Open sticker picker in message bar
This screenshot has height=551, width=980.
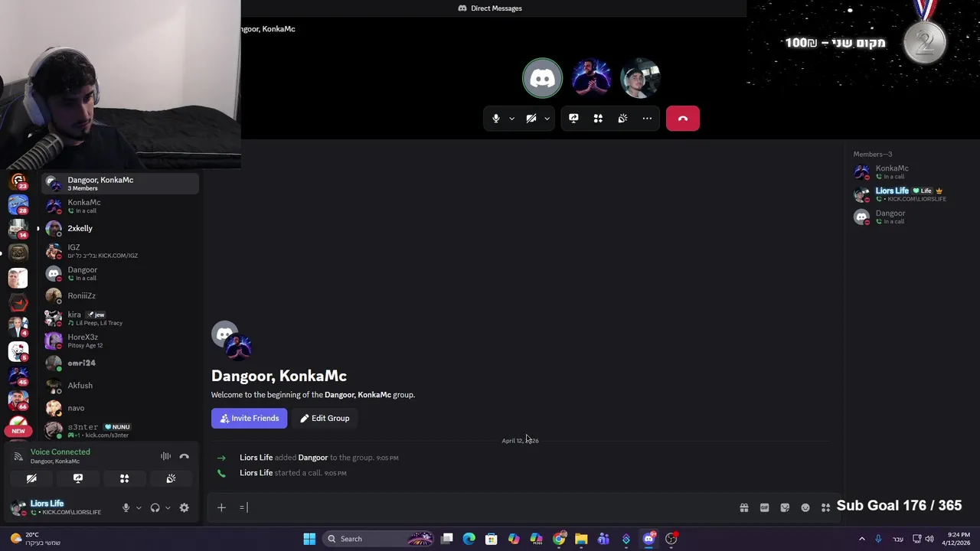coord(785,507)
